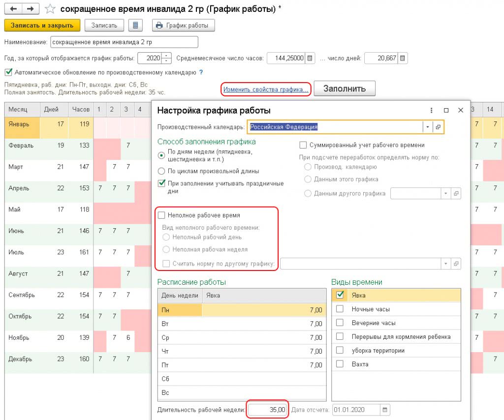Click the Длительность рабочей недели field
Screen dimensions: 504x420
click(267, 410)
